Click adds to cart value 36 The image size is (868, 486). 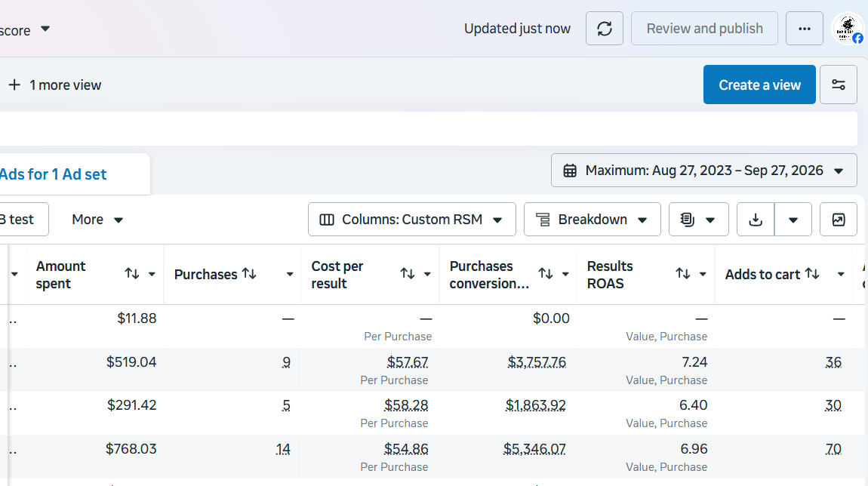[834, 362]
